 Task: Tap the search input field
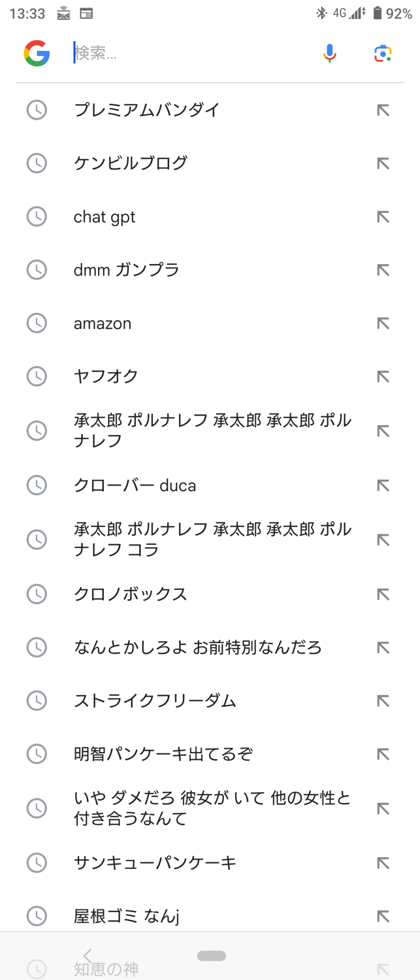click(x=191, y=53)
